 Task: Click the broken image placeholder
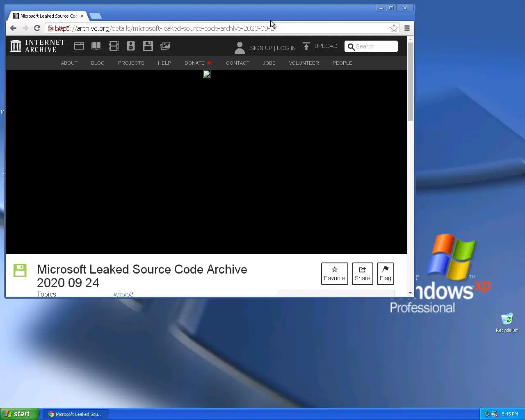pos(207,74)
